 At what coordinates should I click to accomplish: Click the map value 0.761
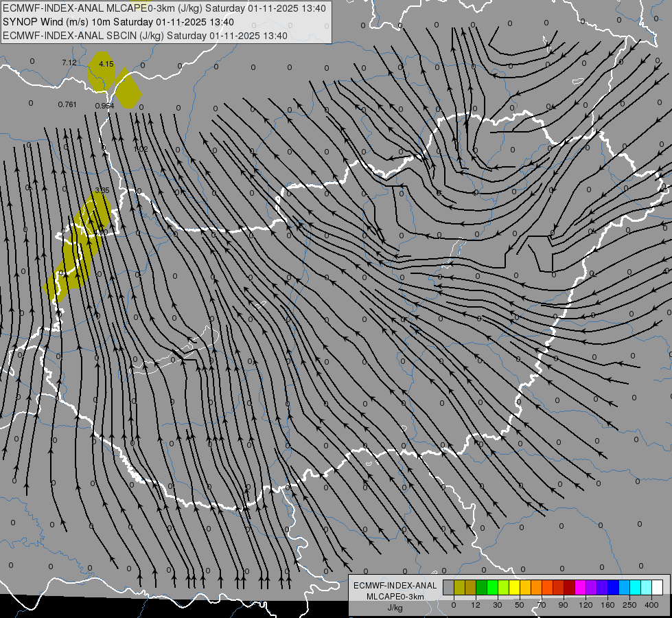tap(67, 104)
